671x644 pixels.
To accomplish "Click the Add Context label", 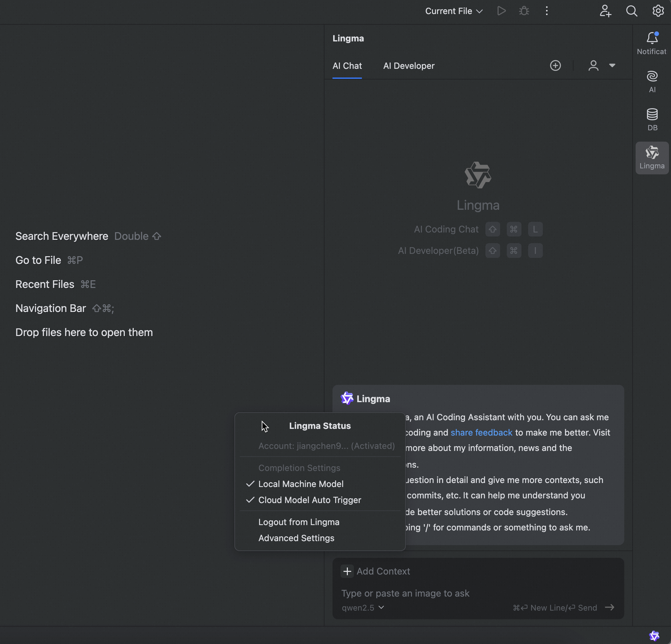I will (383, 571).
